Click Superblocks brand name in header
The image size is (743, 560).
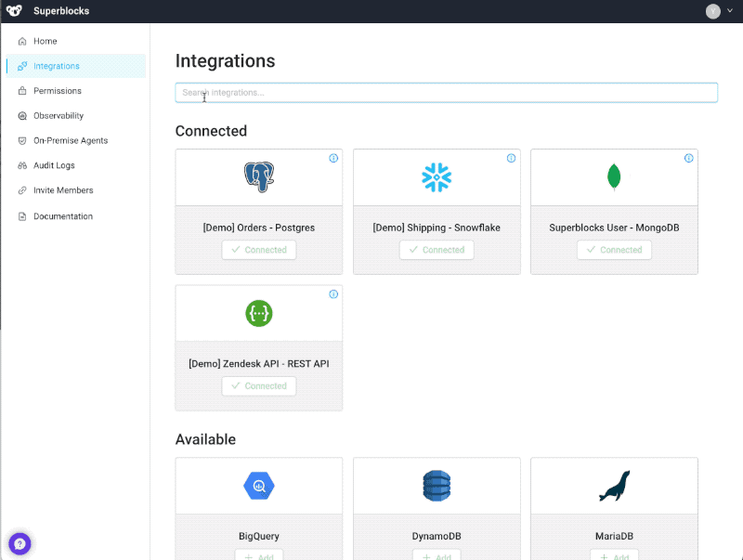pyautogui.click(x=61, y=11)
